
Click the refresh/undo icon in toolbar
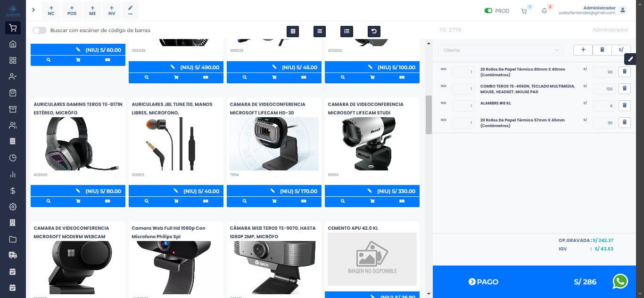374,32
